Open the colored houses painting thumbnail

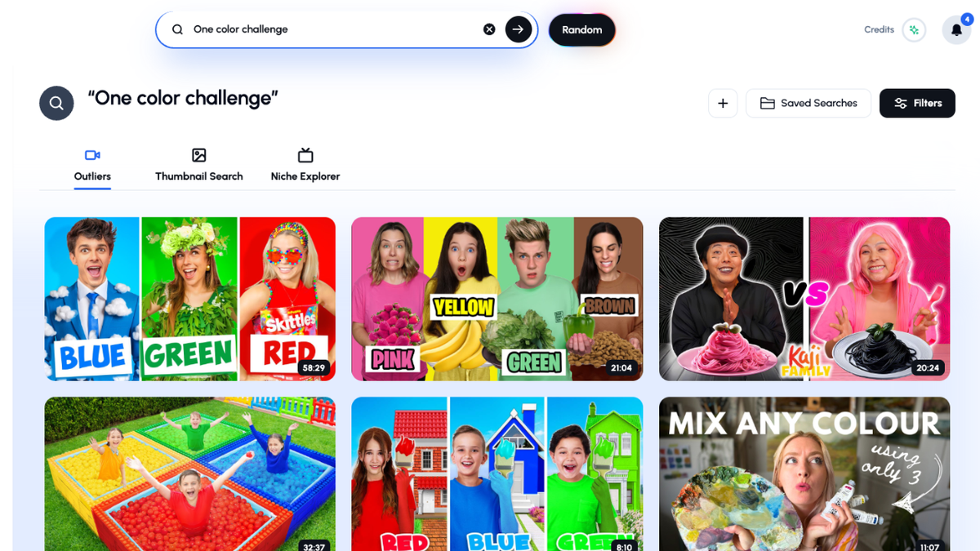click(x=497, y=474)
